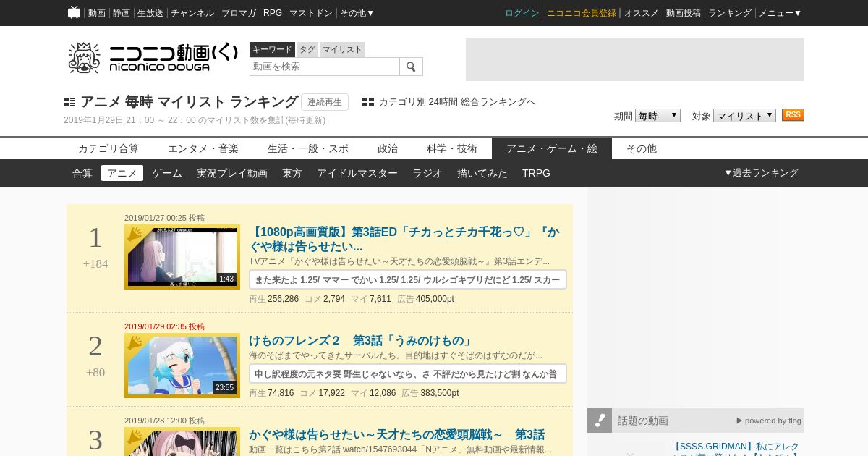Select the マイリスト search tab
Screen dimensions: 868x456
pyautogui.click(x=342, y=49)
